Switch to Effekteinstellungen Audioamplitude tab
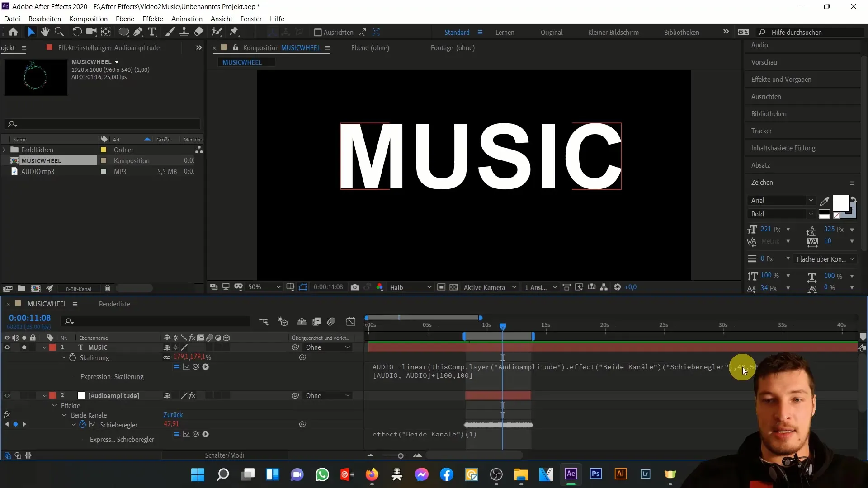 [108, 48]
